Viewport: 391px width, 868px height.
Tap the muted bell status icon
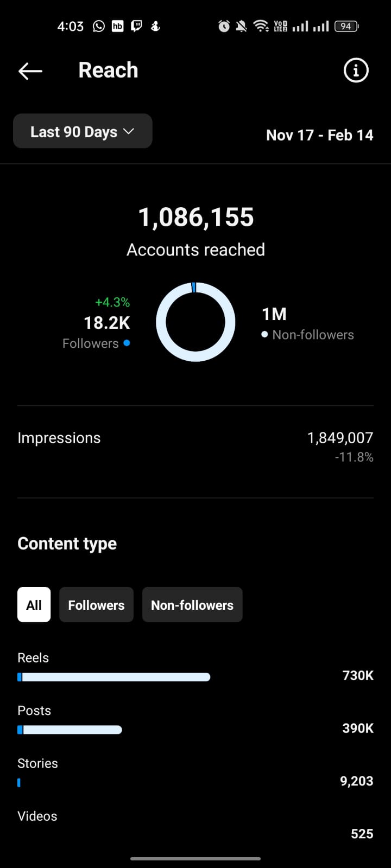coord(242,26)
